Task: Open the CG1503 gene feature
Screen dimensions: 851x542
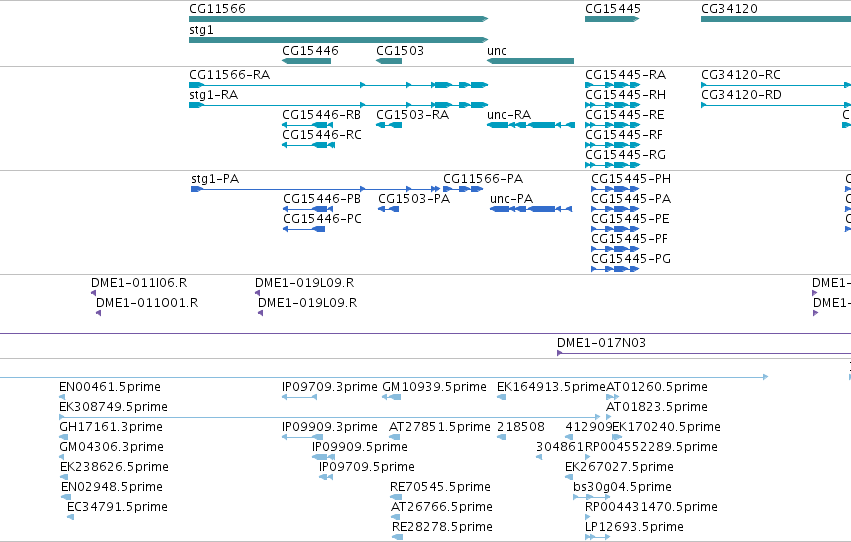Action: [389, 61]
